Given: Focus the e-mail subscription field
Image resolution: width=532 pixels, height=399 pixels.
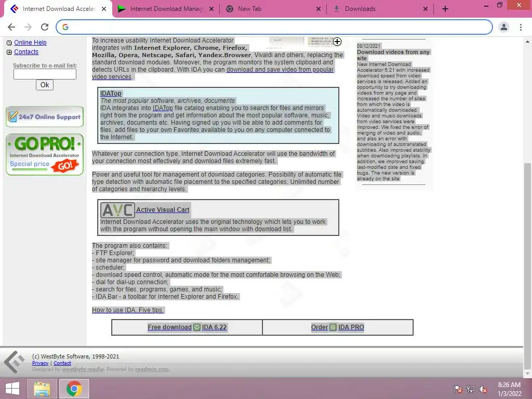Looking at the screenshot, I should (45, 74).
